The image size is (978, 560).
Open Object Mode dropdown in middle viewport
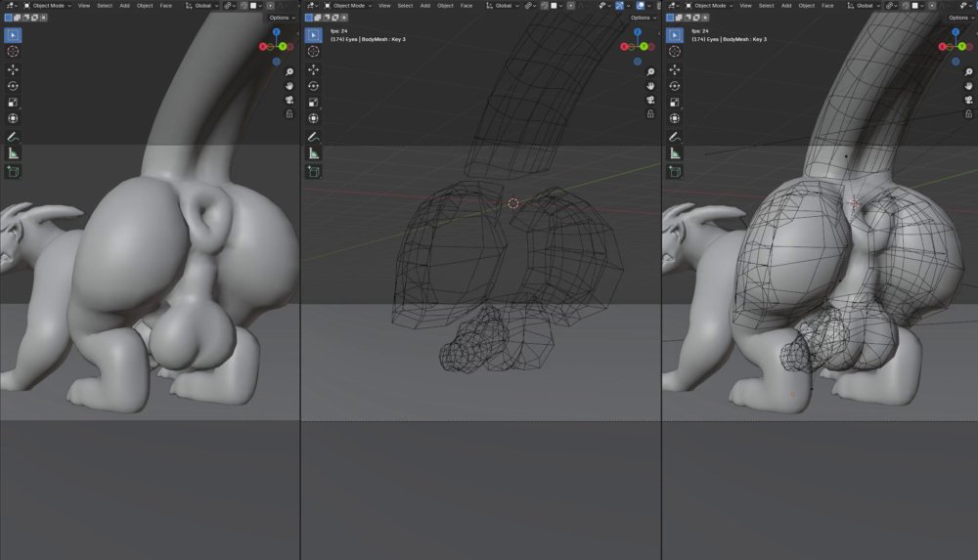tap(347, 6)
